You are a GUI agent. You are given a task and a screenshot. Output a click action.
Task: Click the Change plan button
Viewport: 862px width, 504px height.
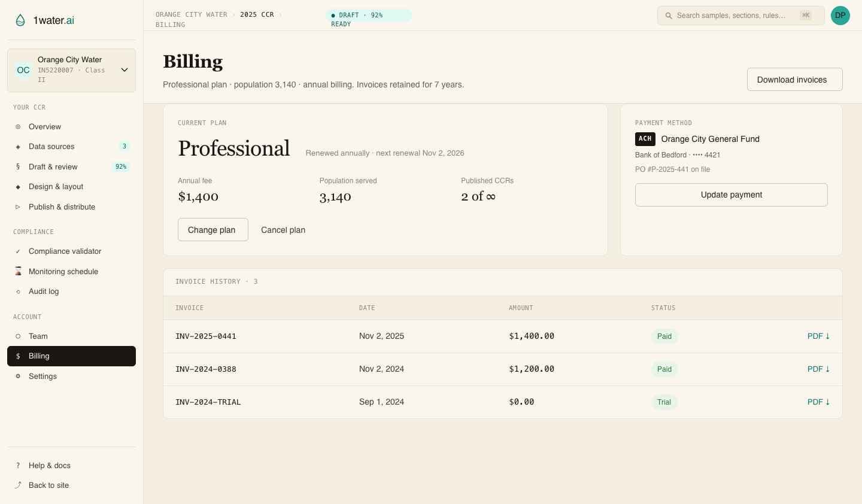(213, 230)
